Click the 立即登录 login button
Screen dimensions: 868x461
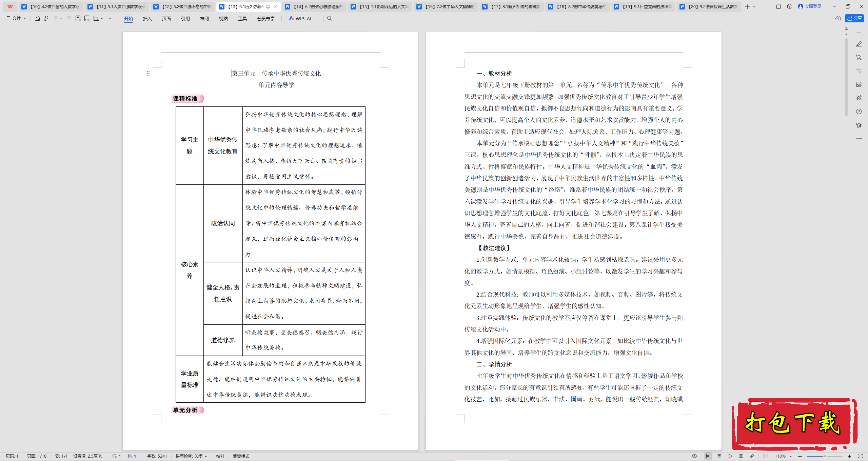(810, 6)
